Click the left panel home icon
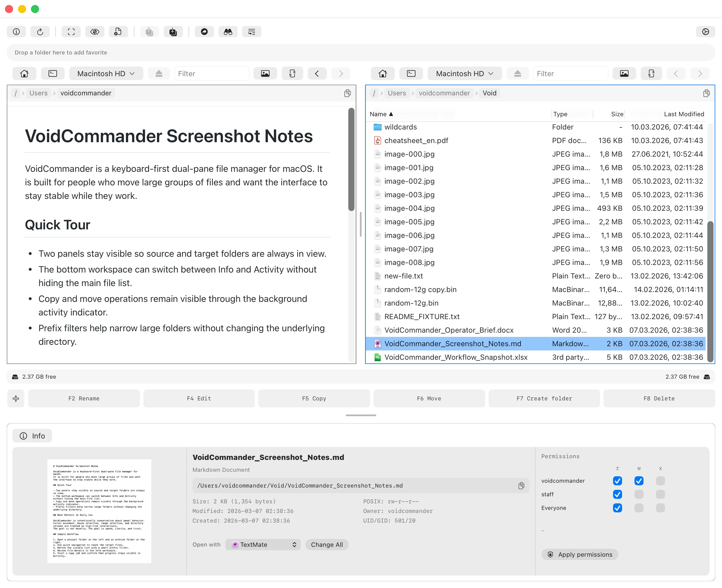This screenshot has height=588, width=722. tap(24, 73)
